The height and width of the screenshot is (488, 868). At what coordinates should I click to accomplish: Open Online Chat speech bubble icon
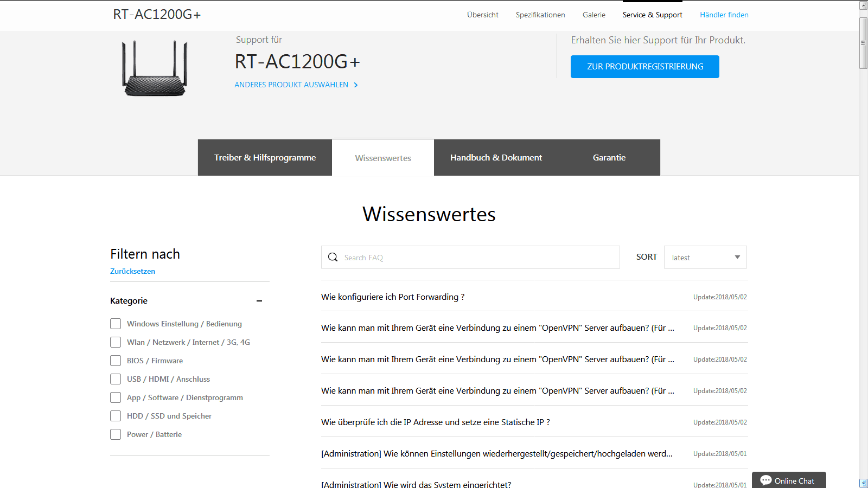point(766,480)
